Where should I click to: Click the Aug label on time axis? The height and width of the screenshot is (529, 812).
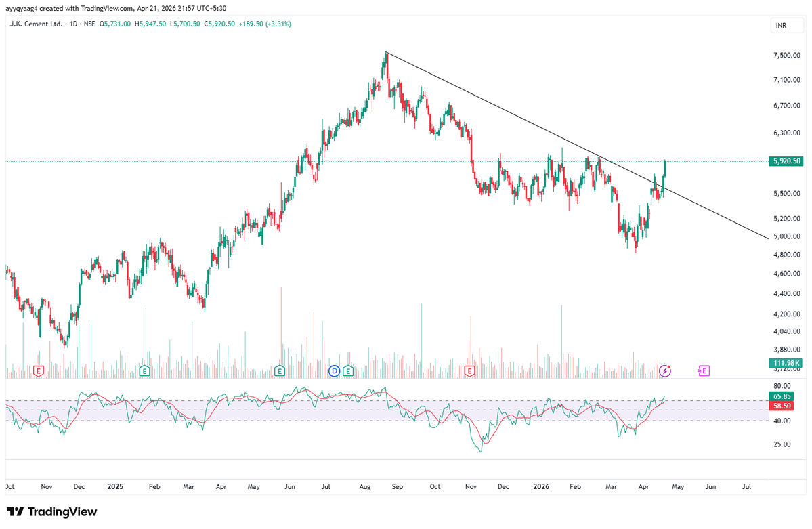(365, 486)
